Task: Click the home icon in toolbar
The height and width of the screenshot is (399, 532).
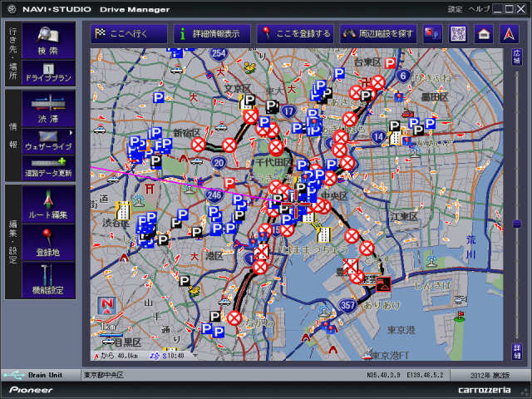Action: [x=482, y=34]
